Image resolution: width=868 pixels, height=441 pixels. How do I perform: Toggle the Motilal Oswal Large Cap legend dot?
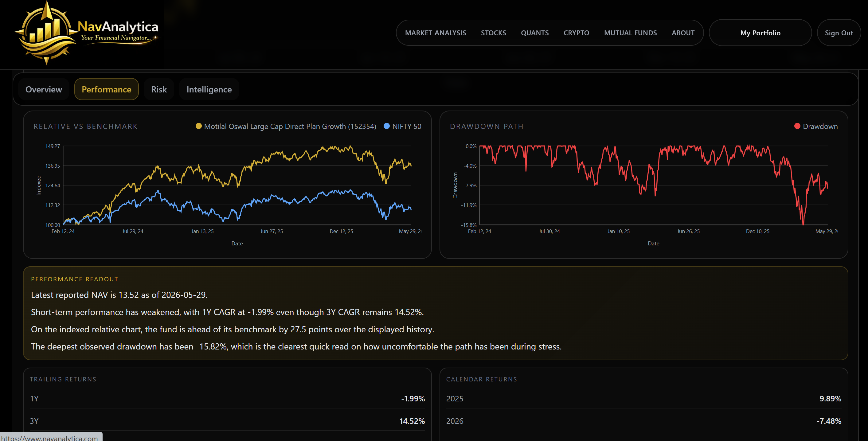pyautogui.click(x=198, y=126)
